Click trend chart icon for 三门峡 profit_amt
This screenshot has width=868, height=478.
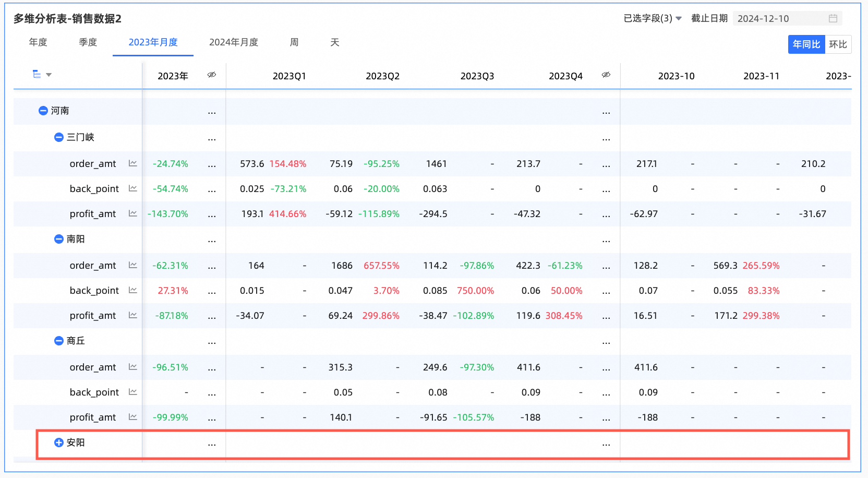click(x=132, y=213)
